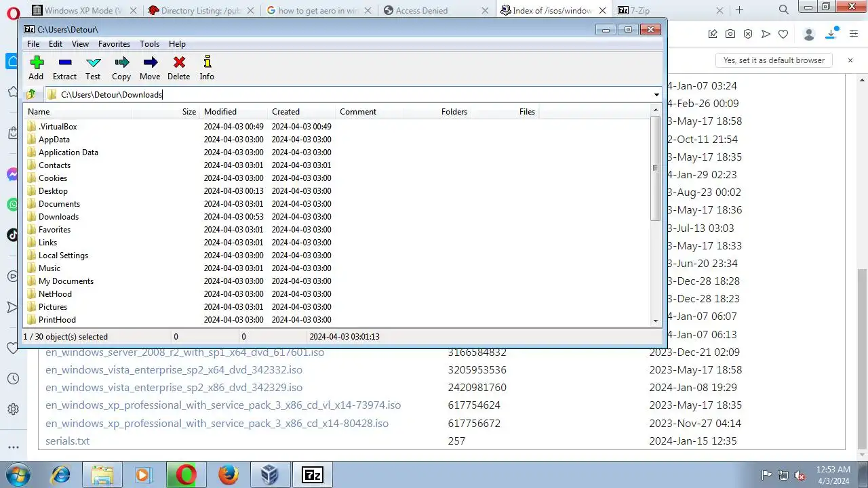Click the up-one-level folder icon
Image resolution: width=868 pixels, height=488 pixels.
(x=31, y=94)
